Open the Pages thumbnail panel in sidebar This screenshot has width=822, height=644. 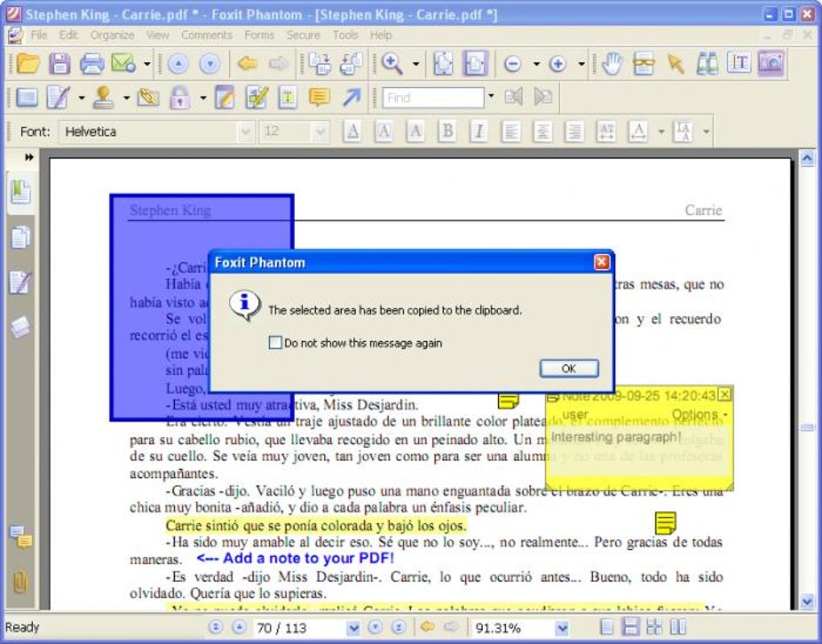pos(20,237)
